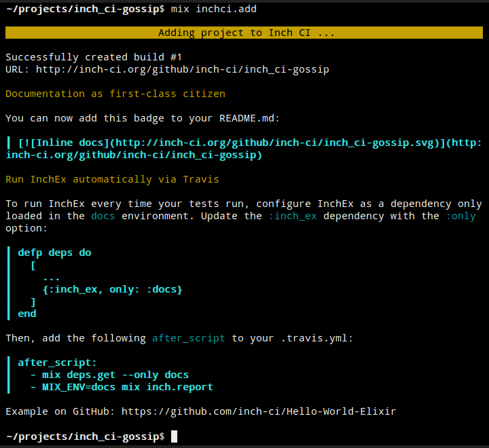Click the opening '[' bracket in code

coord(33,265)
